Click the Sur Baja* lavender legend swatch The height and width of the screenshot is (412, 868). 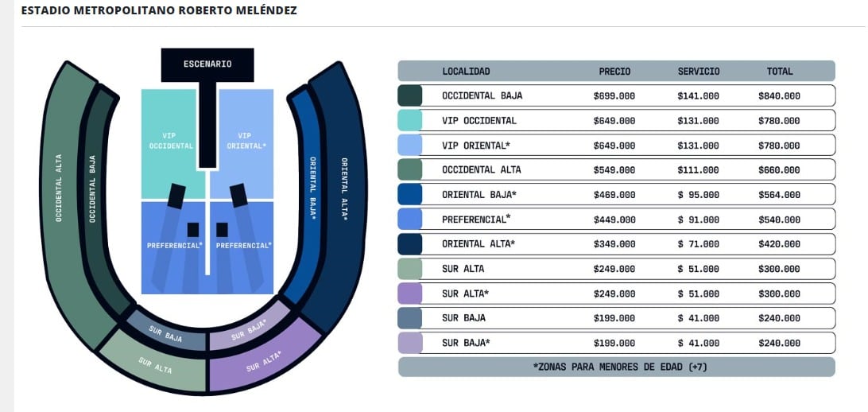coord(409,343)
